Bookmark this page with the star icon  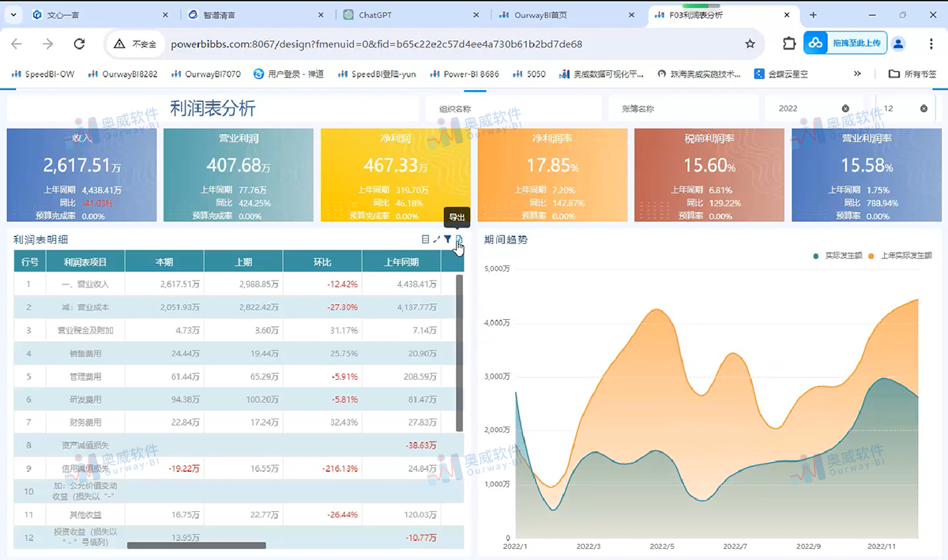pyautogui.click(x=750, y=44)
